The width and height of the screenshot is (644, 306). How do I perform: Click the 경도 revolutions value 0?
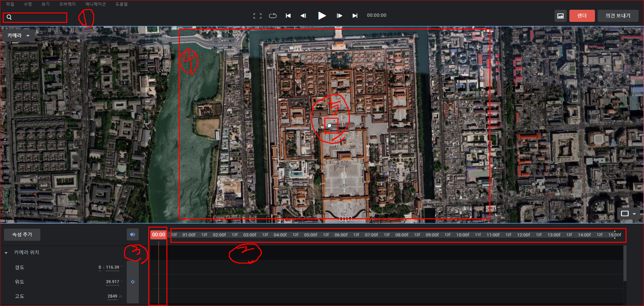click(100, 267)
